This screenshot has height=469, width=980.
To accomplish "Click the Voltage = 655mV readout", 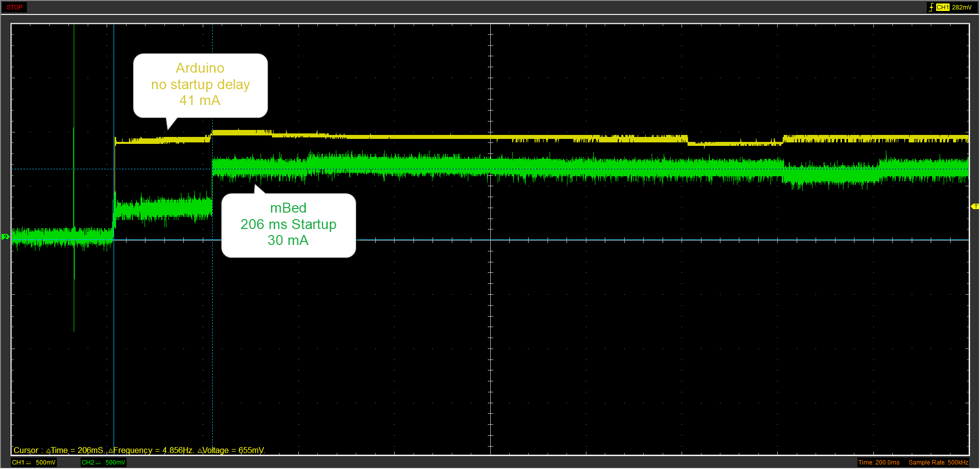I will pos(231,450).
